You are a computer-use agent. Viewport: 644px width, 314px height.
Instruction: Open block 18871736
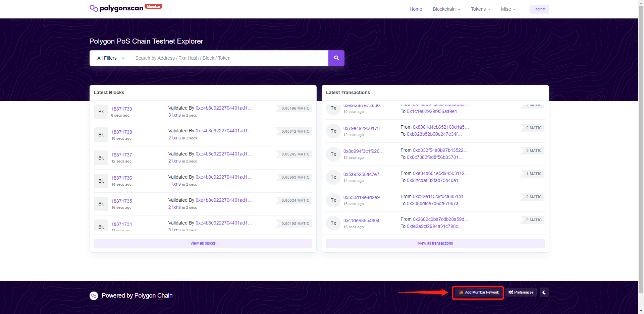click(121, 178)
